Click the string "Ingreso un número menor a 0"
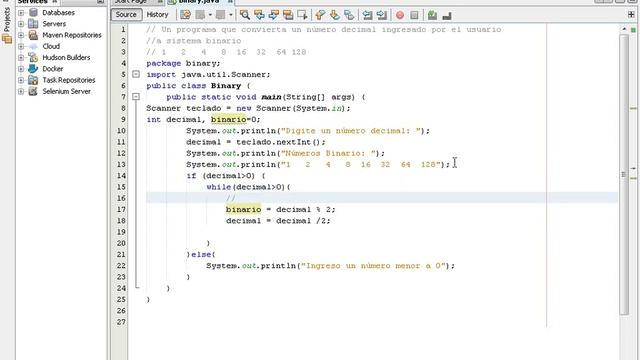This screenshot has height=360, width=640. coord(373,266)
